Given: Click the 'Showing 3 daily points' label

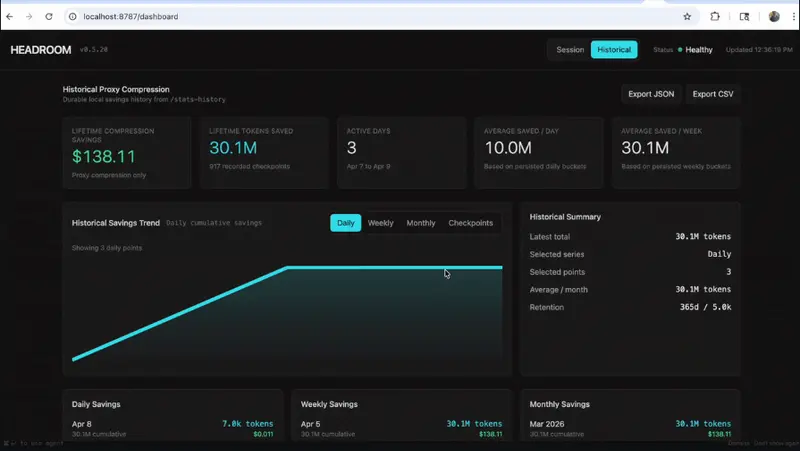Looking at the screenshot, I should point(107,248).
